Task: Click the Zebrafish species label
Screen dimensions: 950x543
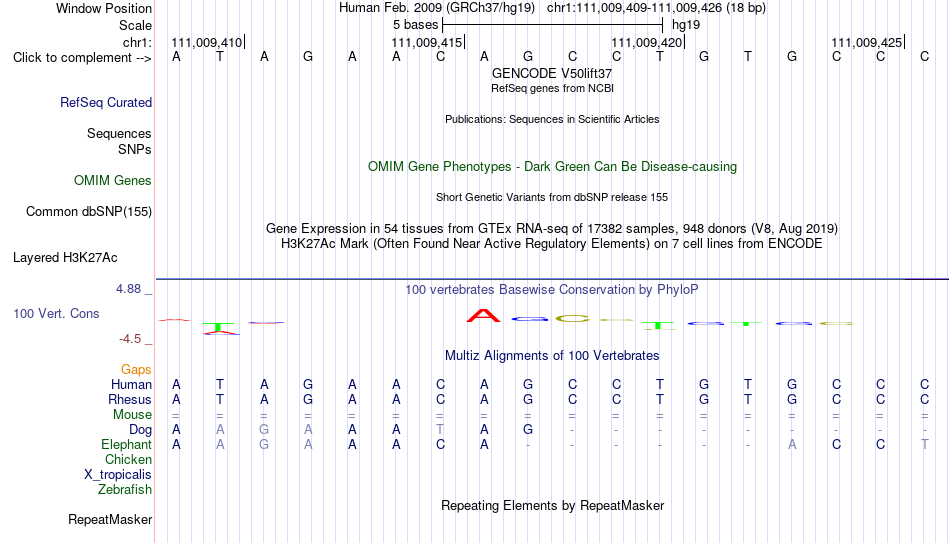Action: click(x=125, y=490)
